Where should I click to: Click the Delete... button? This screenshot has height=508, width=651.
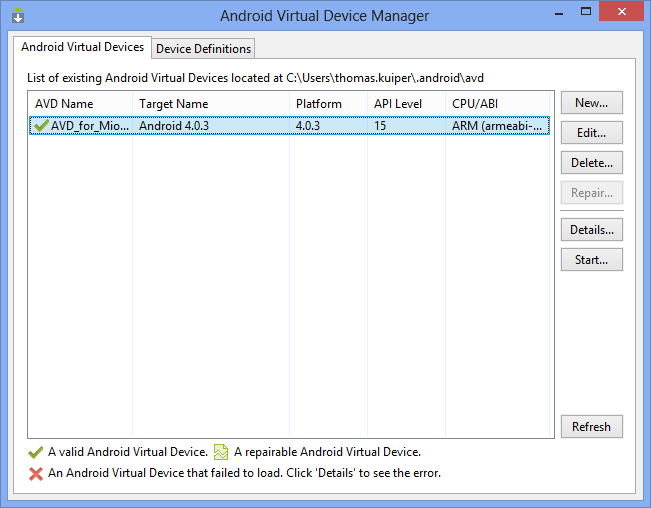[592, 163]
